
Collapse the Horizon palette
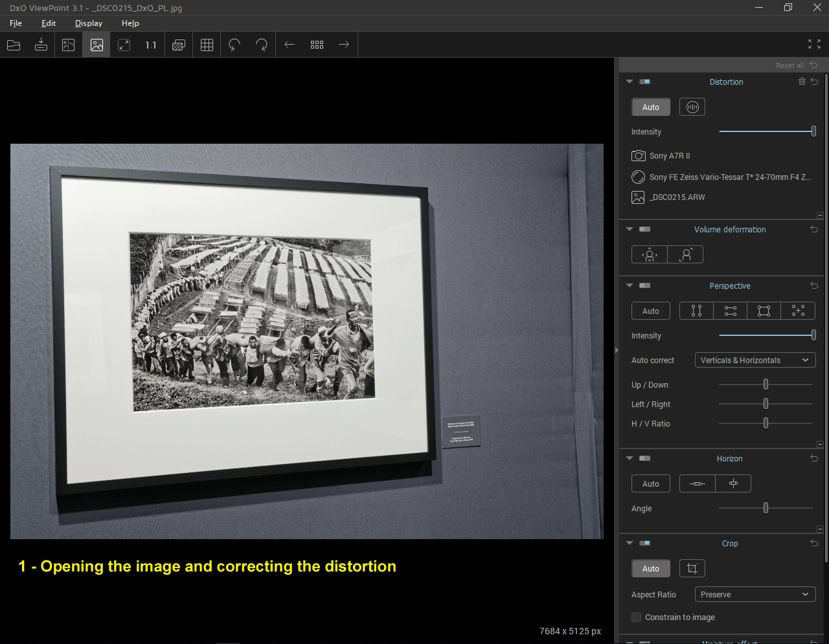tap(629, 458)
